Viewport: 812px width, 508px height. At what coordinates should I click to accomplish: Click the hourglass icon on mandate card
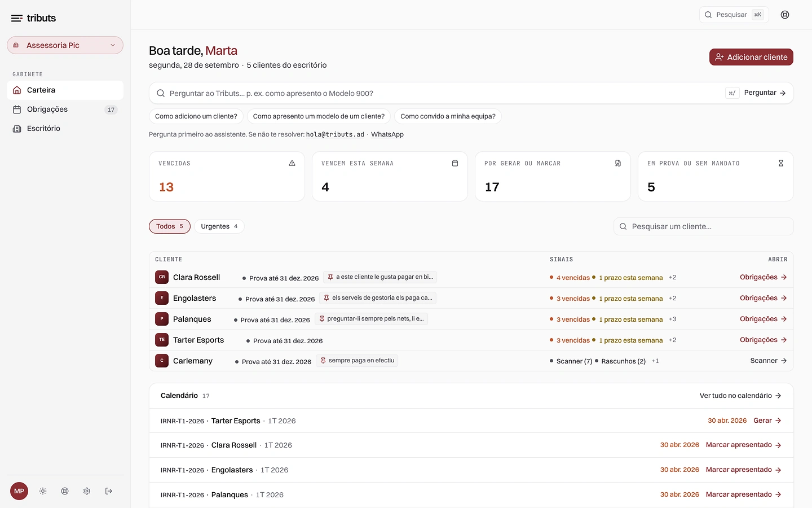click(x=781, y=163)
